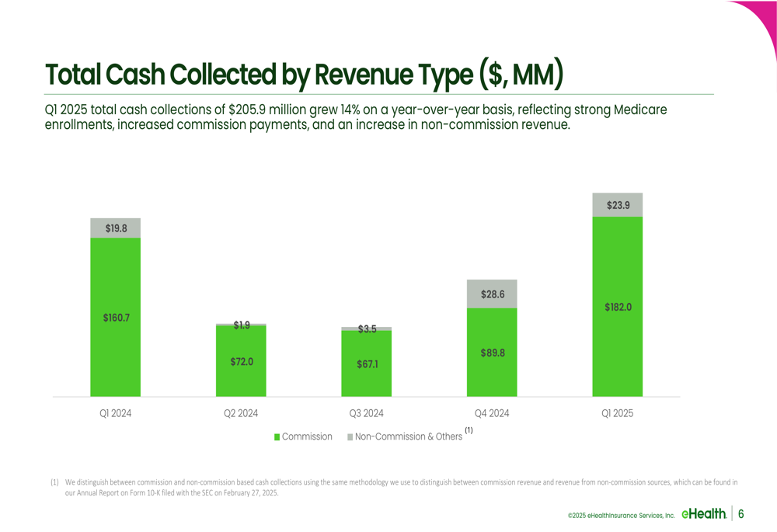The width and height of the screenshot is (777, 532).
Task: Select the Q4 2024 $89.8 green bar
Action: tap(492, 352)
